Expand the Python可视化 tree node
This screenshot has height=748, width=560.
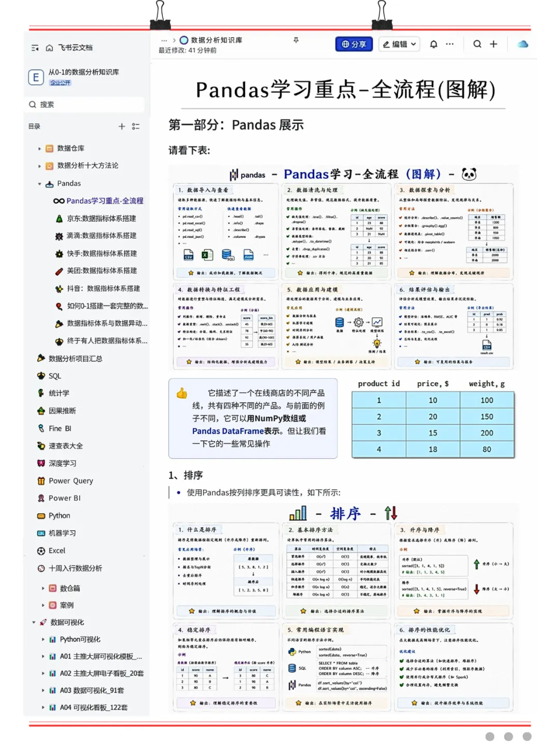tap(43, 640)
